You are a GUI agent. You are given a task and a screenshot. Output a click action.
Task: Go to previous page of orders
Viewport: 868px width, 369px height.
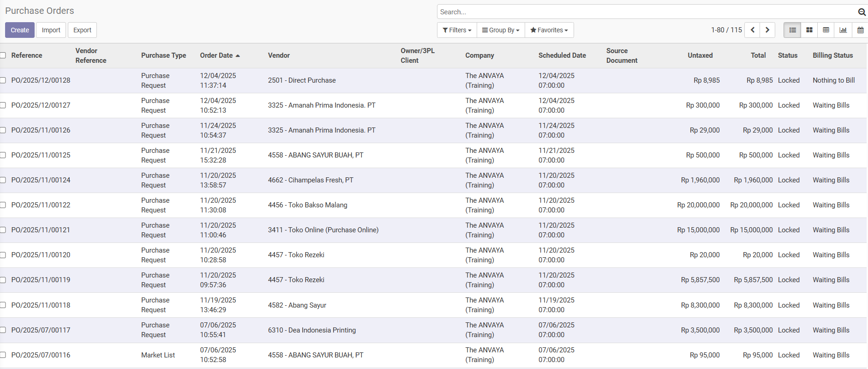tap(753, 30)
